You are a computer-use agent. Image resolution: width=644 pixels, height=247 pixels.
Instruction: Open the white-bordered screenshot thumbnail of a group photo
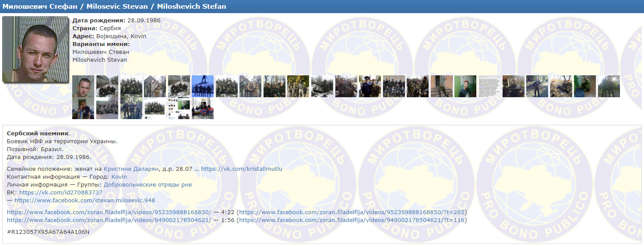click(x=155, y=108)
